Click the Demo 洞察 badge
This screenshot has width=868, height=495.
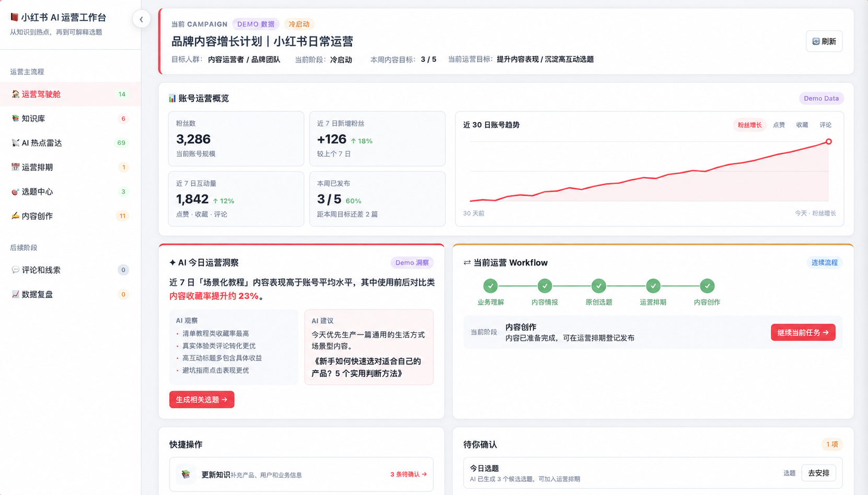(412, 262)
